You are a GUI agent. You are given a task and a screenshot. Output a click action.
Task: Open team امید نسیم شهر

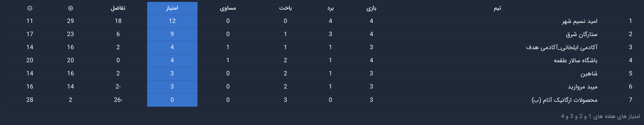click(x=579, y=21)
